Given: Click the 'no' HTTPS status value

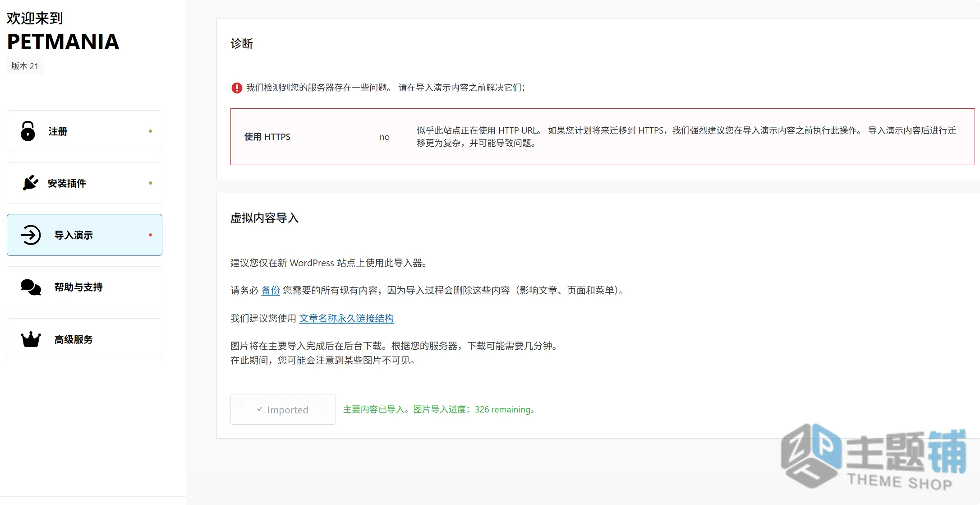Looking at the screenshot, I should 385,137.
